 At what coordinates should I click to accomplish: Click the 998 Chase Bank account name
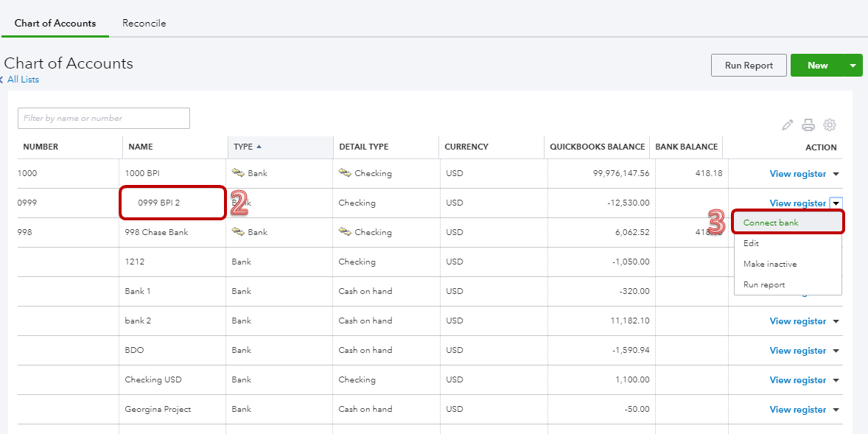(157, 232)
